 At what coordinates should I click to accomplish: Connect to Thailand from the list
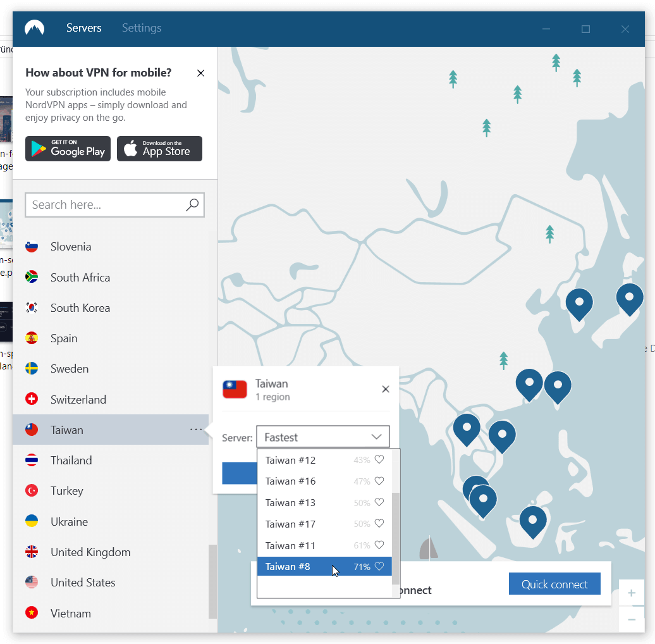[111, 460]
